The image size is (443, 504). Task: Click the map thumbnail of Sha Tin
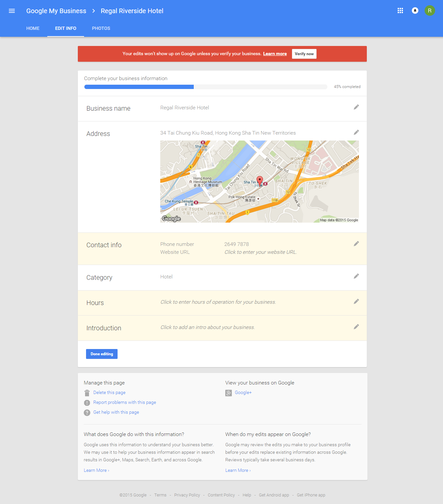point(259,182)
